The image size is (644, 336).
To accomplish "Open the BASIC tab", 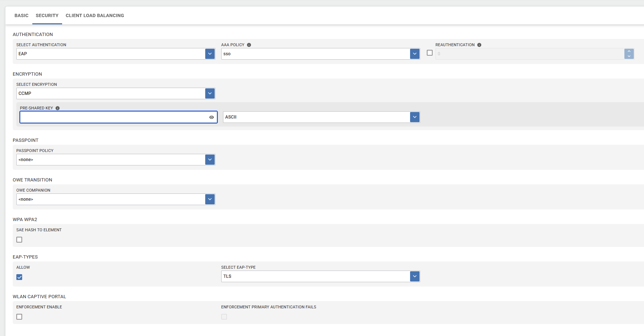I will [21, 16].
